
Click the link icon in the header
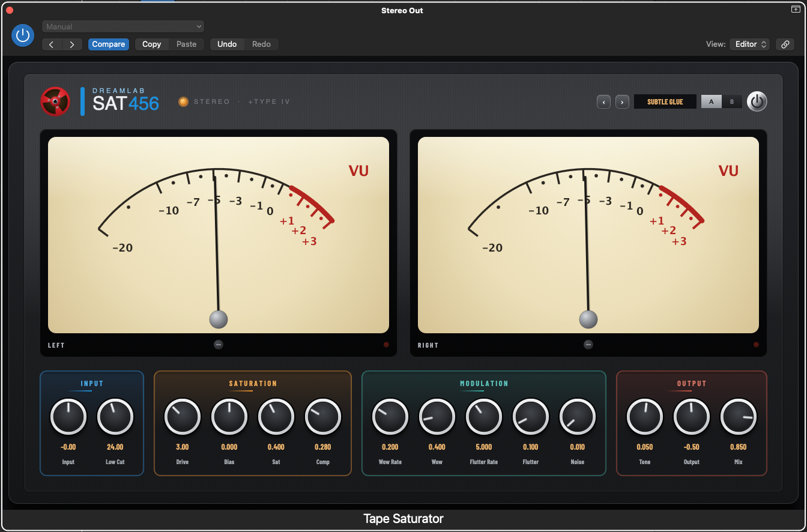[x=785, y=44]
